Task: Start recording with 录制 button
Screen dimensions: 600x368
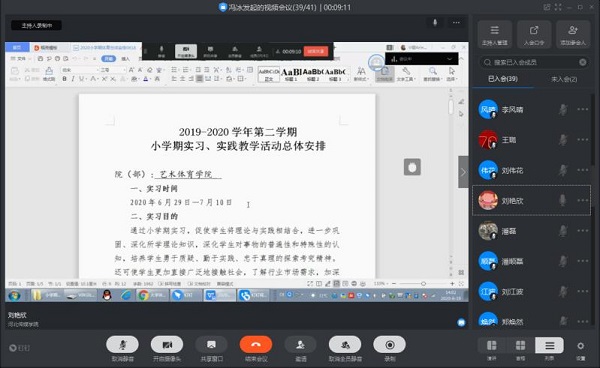Action: 390,345
